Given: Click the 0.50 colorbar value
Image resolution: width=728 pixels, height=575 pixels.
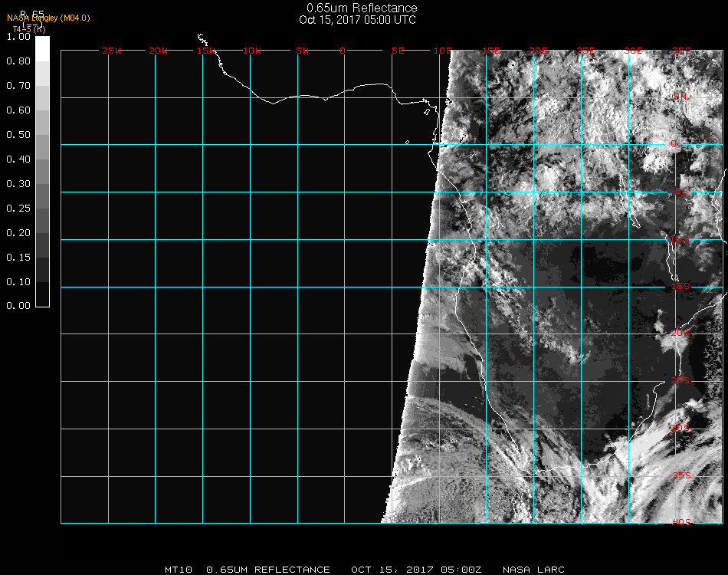Looking at the screenshot, I should [x=18, y=135].
